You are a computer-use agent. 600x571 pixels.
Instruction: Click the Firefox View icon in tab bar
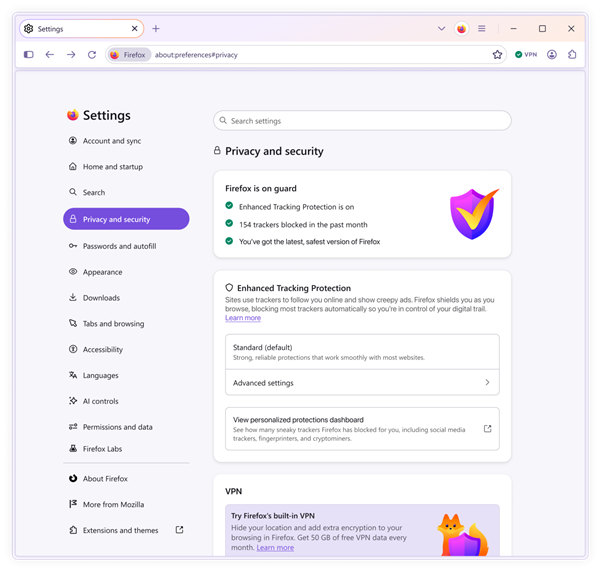tap(461, 29)
